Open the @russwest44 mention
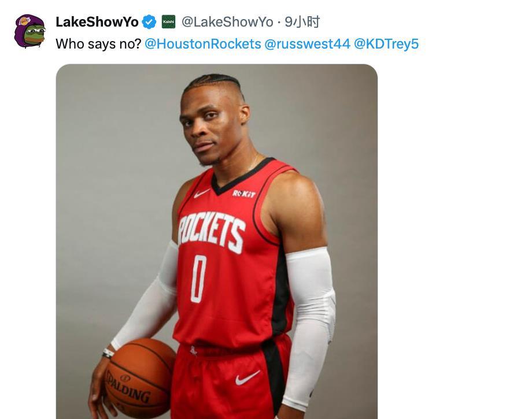 click(307, 44)
